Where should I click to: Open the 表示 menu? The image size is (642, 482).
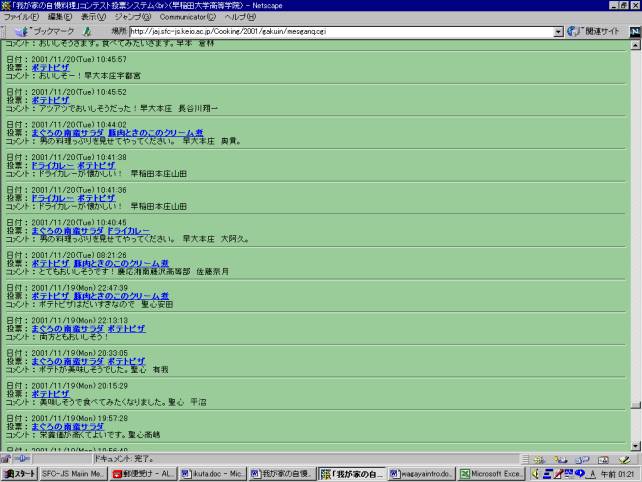tap(93, 17)
